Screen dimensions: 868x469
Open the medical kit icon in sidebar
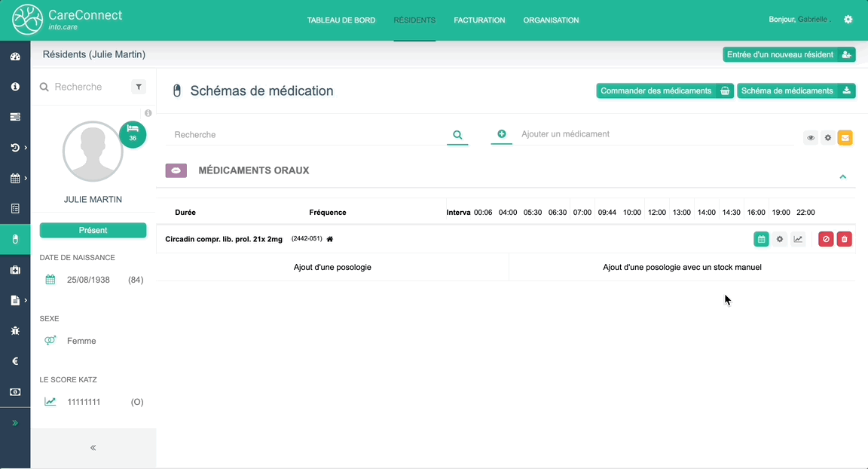[x=15, y=270]
